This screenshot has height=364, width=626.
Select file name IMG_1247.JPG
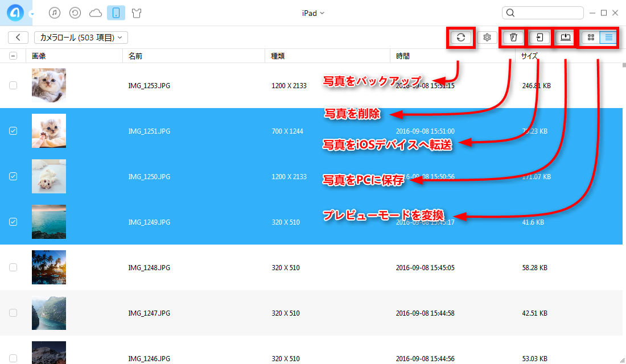[149, 313]
